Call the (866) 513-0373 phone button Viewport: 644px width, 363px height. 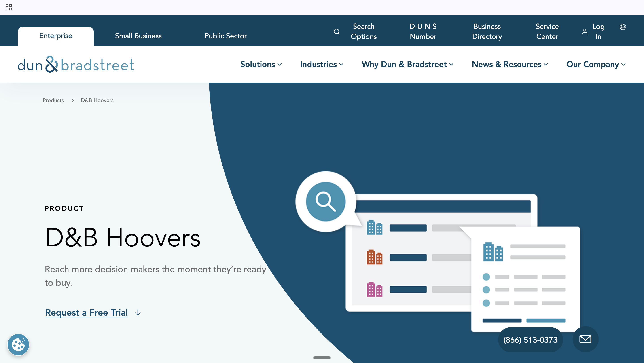tap(530, 340)
